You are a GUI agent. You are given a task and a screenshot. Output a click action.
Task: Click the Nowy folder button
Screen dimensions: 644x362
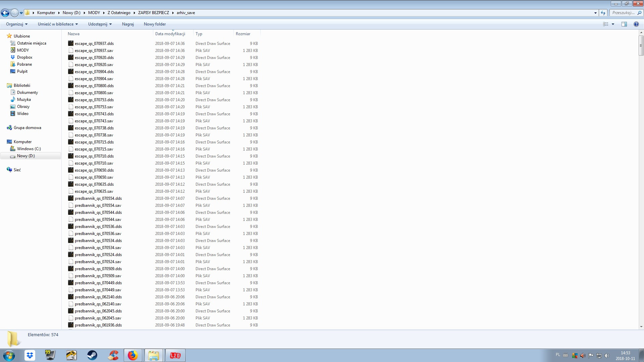click(x=155, y=24)
